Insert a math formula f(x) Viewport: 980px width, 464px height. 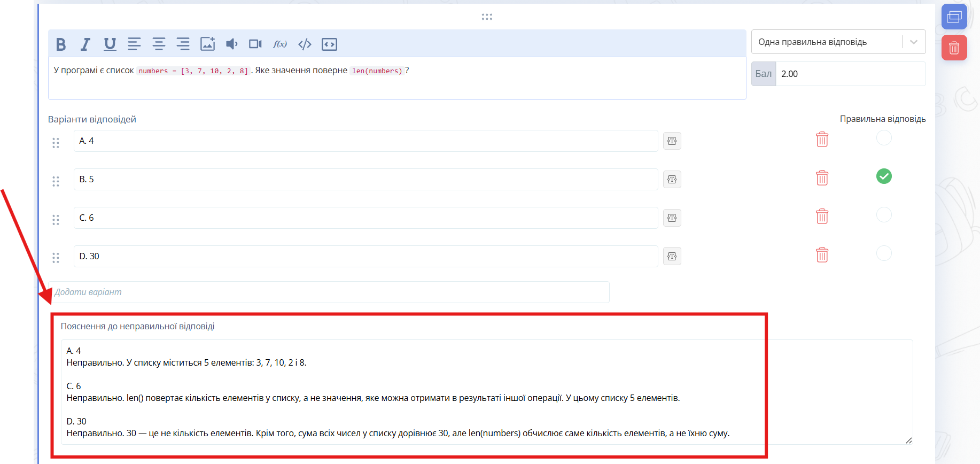coord(280,44)
